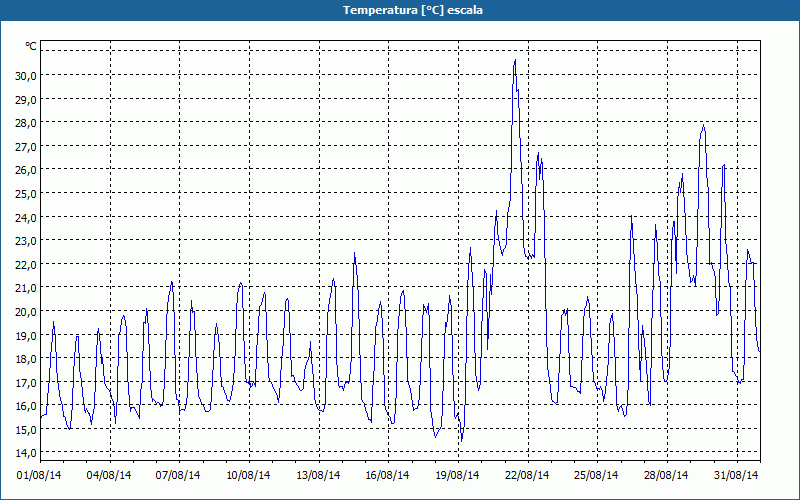The width and height of the screenshot is (800, 500).
Task: Select the 17,0 temperature axis label
Action: pos(25,382)
